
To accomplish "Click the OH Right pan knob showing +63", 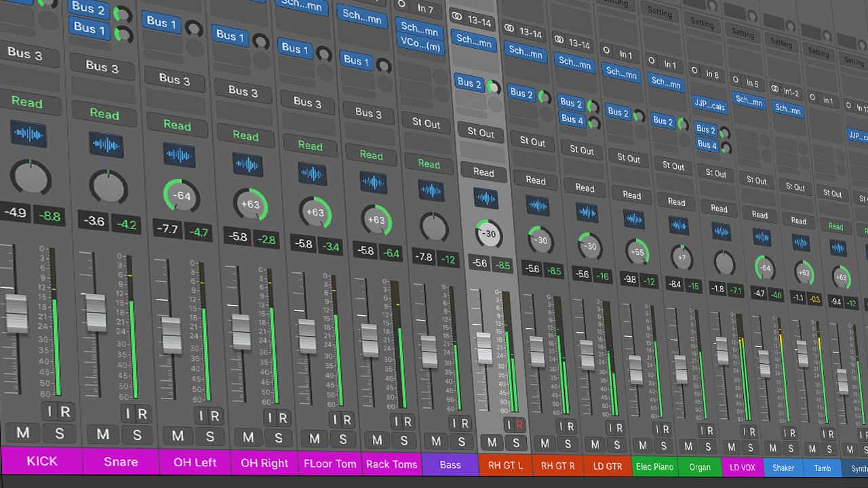I will tap(251, 204).
